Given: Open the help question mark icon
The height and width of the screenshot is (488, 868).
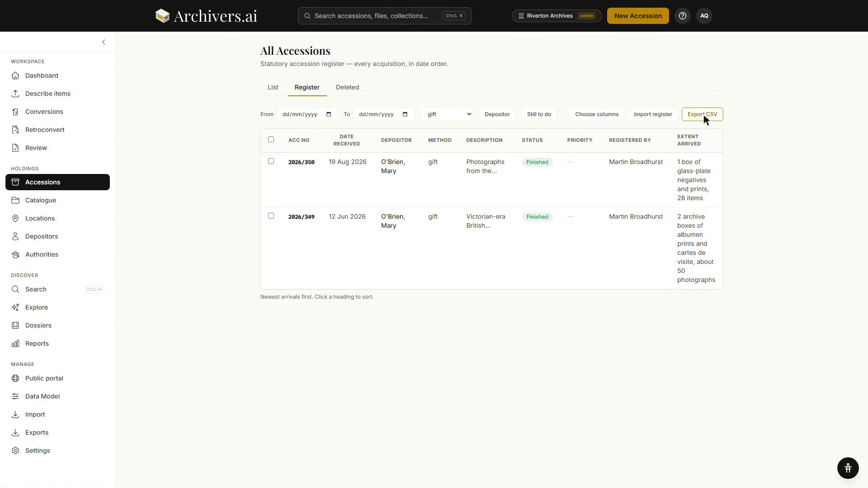Looking at the screenshot, I should coord(683,16).
